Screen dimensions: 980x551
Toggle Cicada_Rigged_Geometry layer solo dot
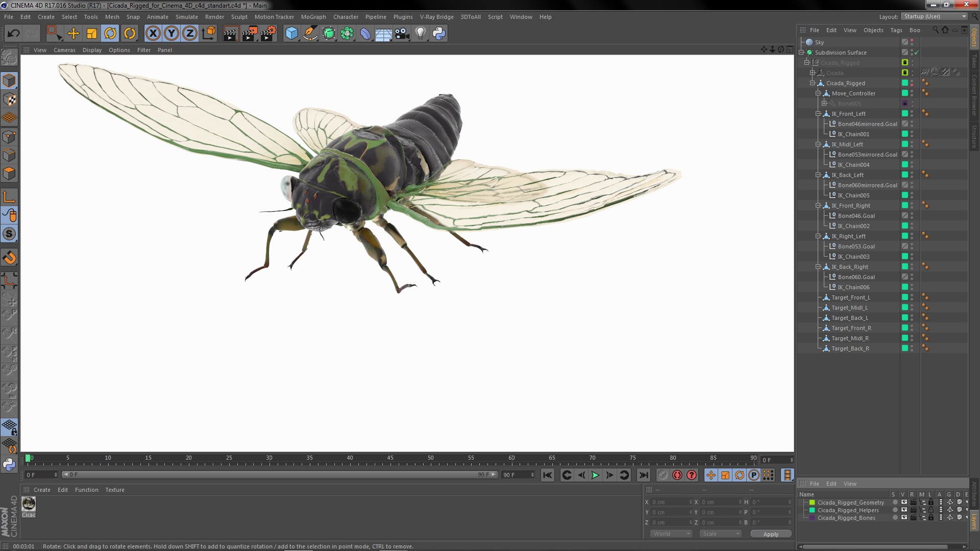pos(895,503)
